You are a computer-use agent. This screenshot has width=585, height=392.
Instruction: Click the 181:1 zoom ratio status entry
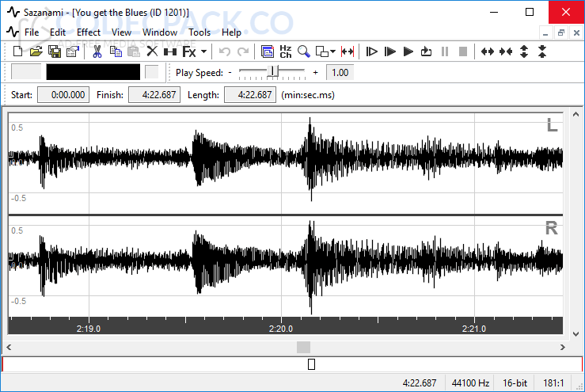(x=553, y=383)
